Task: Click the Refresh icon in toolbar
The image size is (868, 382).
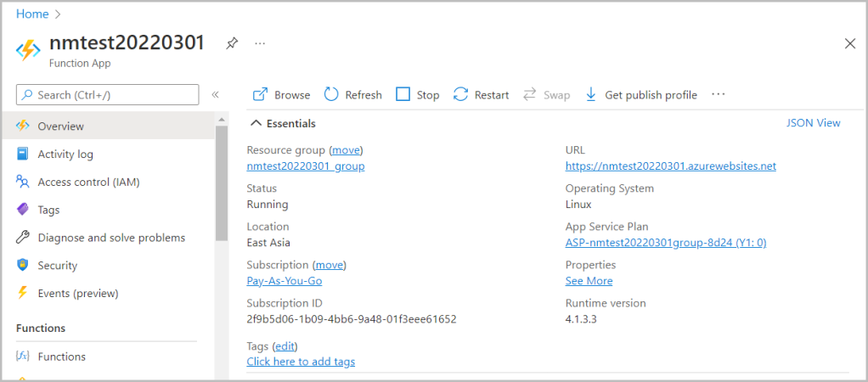Action: 331,95
